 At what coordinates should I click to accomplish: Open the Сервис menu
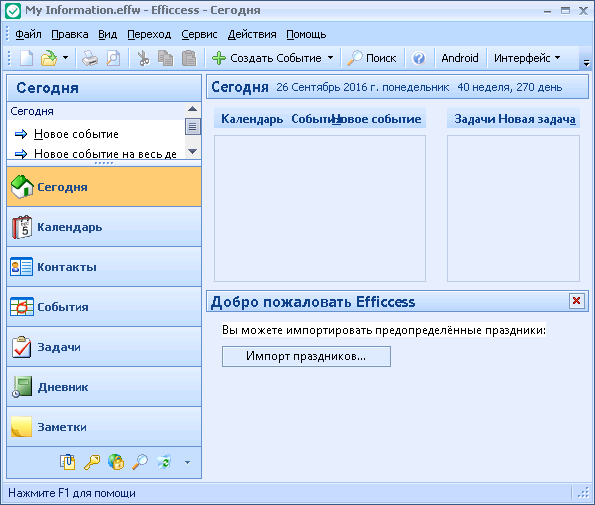[199, 35]
